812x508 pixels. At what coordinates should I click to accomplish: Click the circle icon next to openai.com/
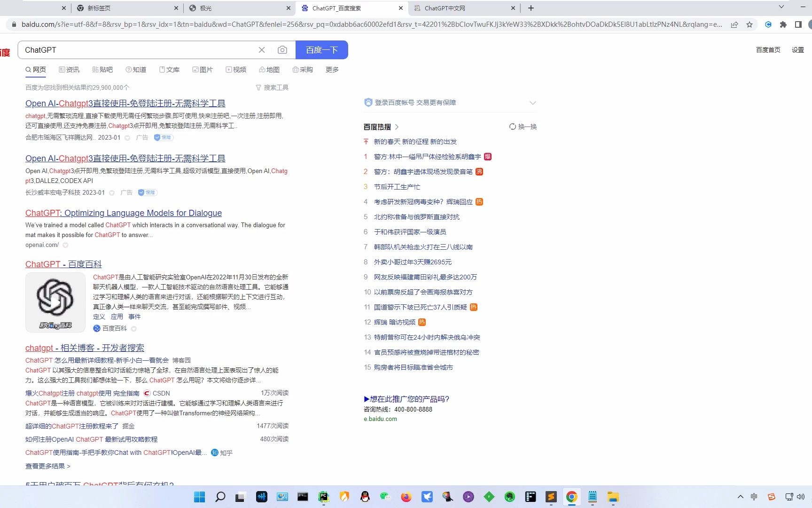point(65,245)
